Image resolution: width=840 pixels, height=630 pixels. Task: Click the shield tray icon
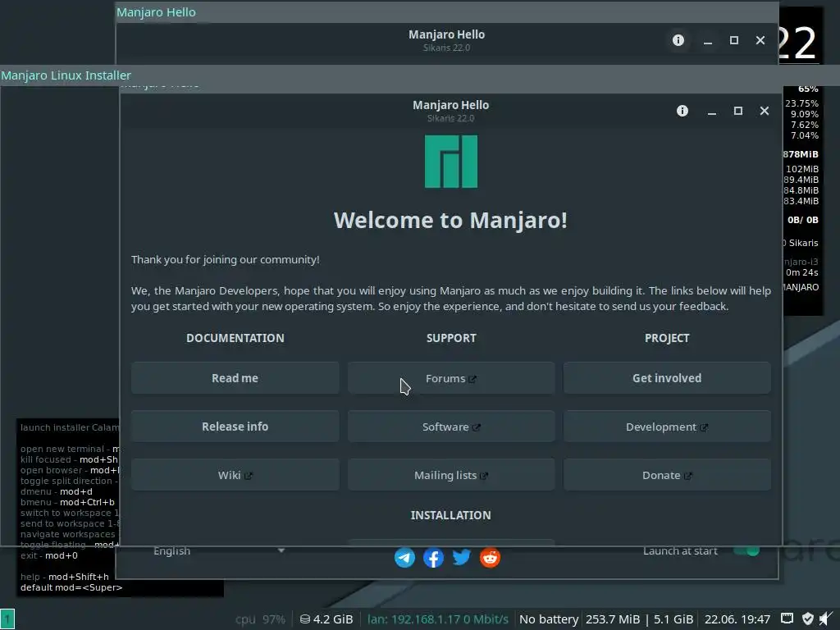(808, 619)
